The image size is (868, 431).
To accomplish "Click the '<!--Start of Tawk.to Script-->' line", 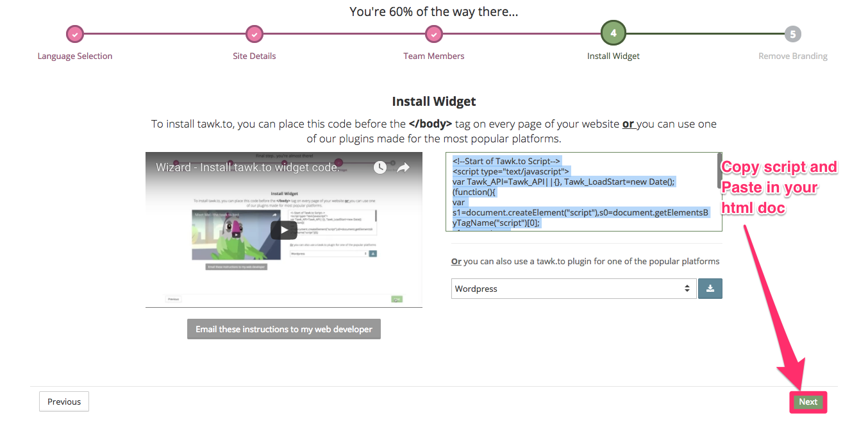I will click(x=506, y=162).
